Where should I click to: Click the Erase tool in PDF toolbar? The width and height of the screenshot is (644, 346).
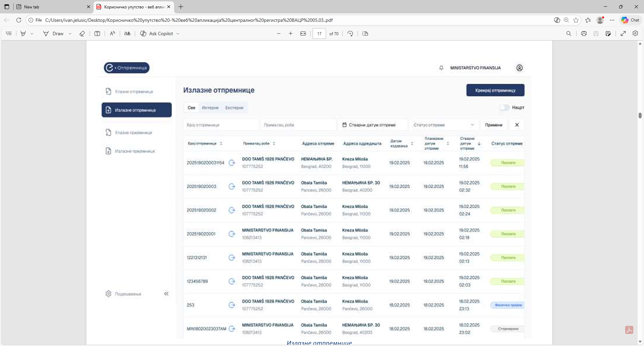(82, 34)
